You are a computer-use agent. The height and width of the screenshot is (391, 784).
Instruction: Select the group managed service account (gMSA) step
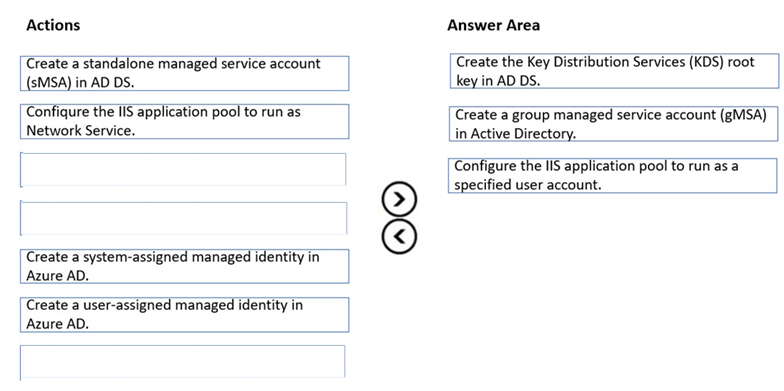tap(614, 124)
